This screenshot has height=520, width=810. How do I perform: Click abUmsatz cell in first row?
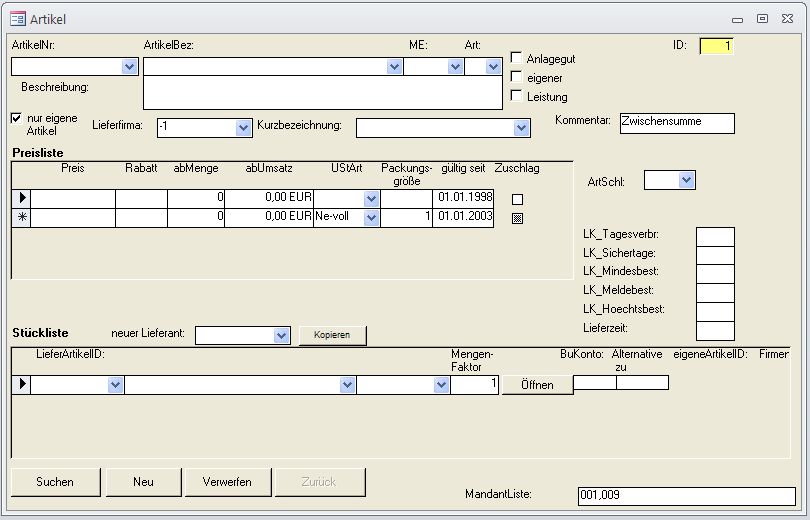coord(269,198)
